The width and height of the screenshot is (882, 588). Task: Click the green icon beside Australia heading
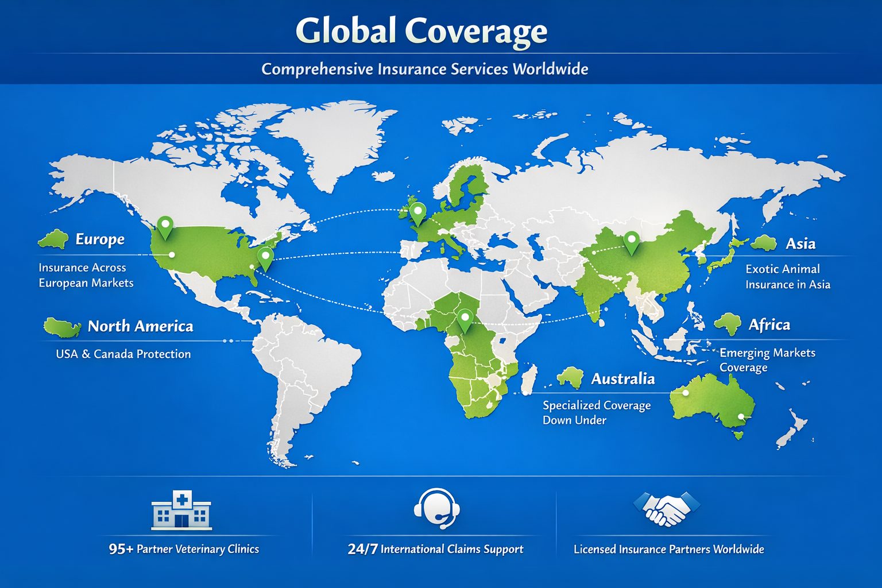570,378
